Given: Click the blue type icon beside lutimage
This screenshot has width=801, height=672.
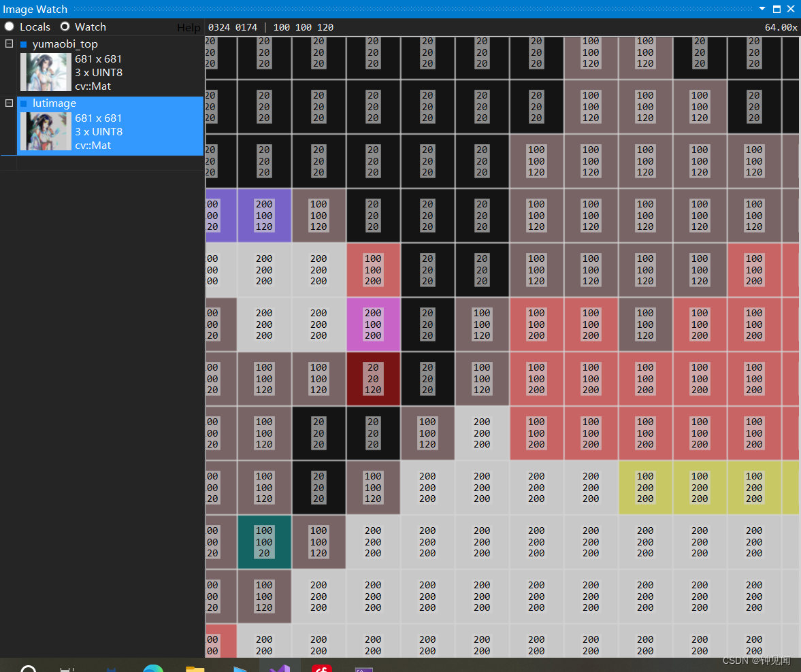Looking at the screenshot, I should pyautogui.click(x=24, y=103).
